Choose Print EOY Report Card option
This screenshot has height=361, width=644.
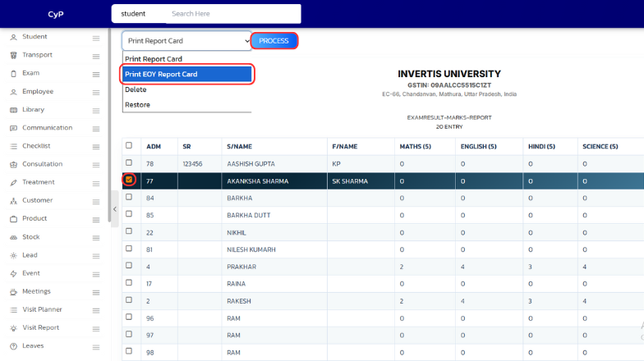point(187,75)
